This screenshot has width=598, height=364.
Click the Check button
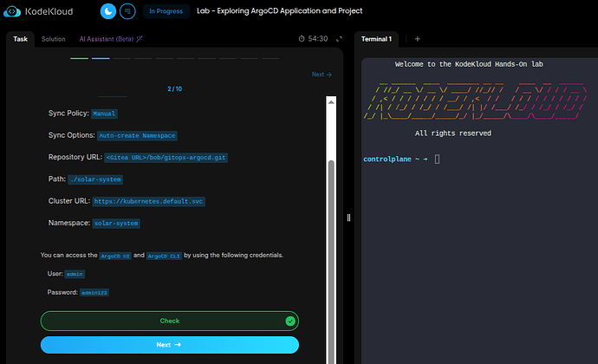pyautogui.click(x=170, y=321)
